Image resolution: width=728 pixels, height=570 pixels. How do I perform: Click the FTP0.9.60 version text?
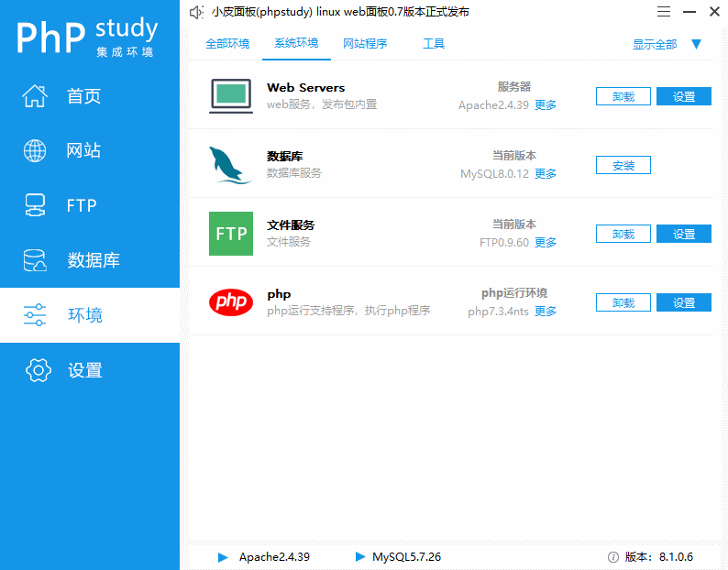click(504, 243)
